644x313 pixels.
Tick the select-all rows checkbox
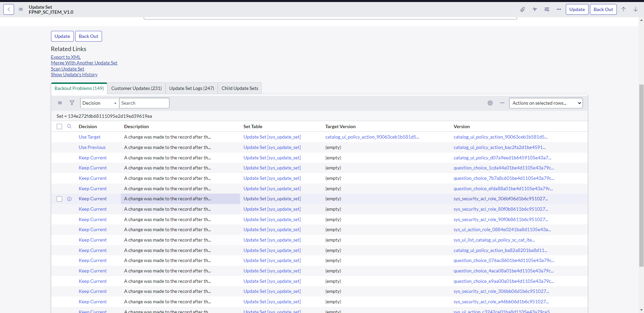[x=59, y=126]
